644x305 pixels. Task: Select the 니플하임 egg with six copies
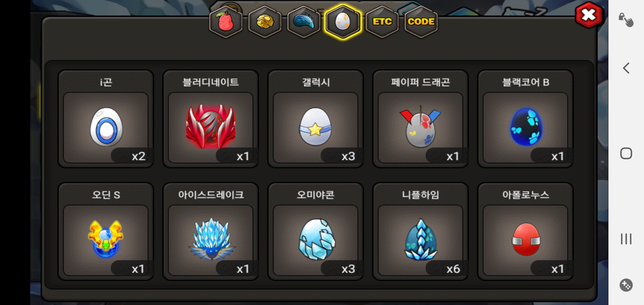[x=421, y=232]
